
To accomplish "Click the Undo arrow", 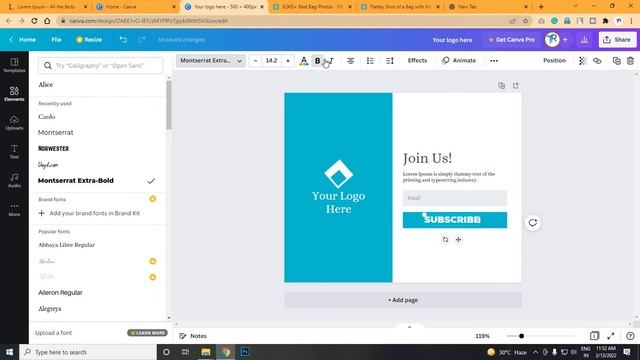I will [x=123, y=40].
